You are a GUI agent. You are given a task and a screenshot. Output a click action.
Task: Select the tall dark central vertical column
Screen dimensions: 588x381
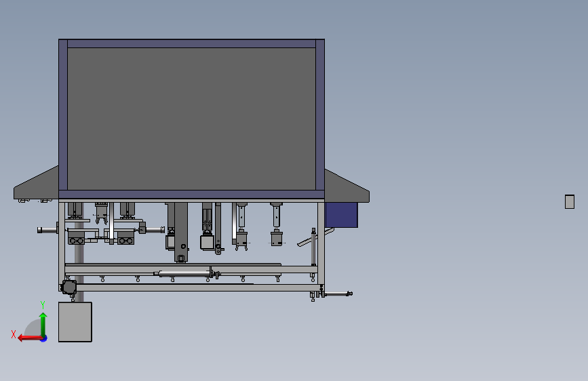pos(181,232)
